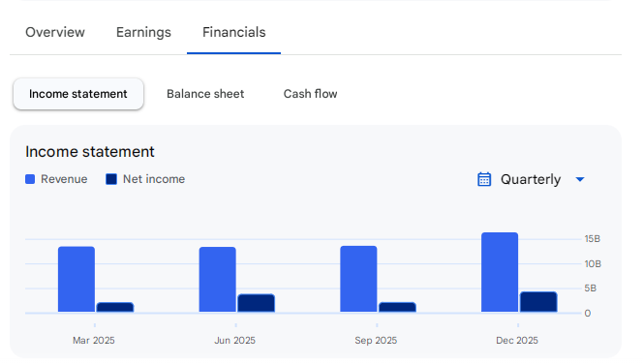Viewport: 643px width, 364px height.
Task: Click the Income statement chart heading
Action: pyautogui.click(x=90, y=152)
